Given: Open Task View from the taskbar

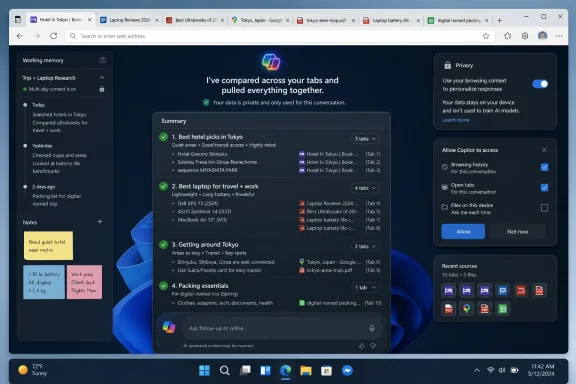Looking at the screenshot, I should point(245,370).
